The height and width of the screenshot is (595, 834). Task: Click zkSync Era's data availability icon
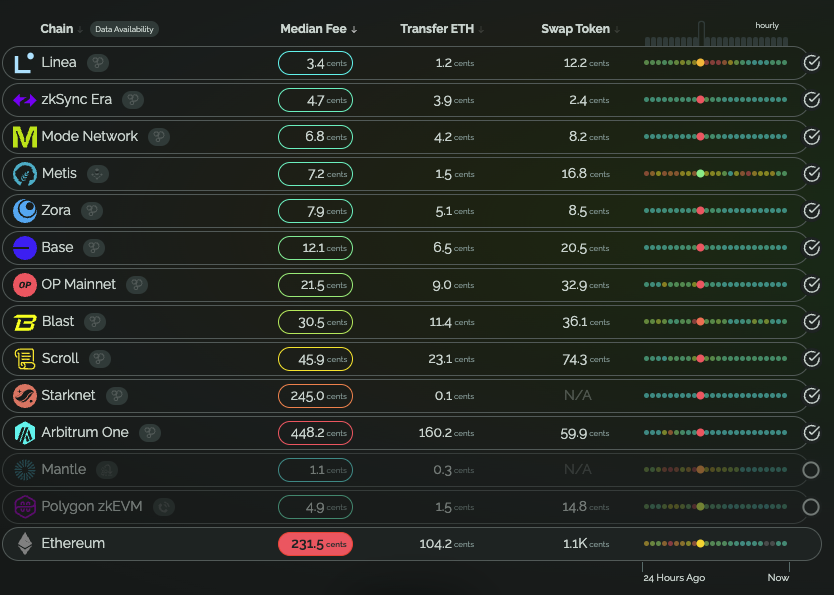pyautogui.click(x=133, y=99)
